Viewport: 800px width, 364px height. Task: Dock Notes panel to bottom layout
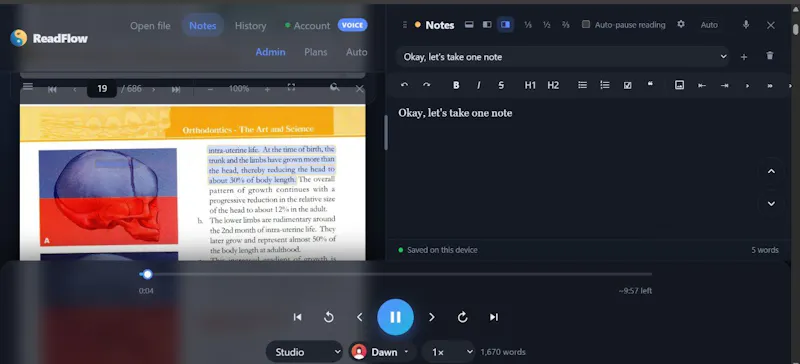point(469,25)
